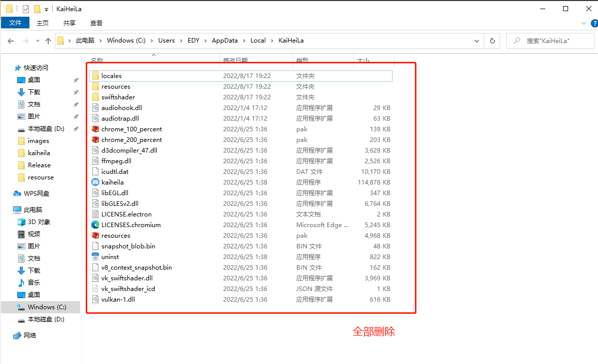Screen dimensions: 598x364
Task: Navigate to EDY in address bar
Action: tap(194, 41)
